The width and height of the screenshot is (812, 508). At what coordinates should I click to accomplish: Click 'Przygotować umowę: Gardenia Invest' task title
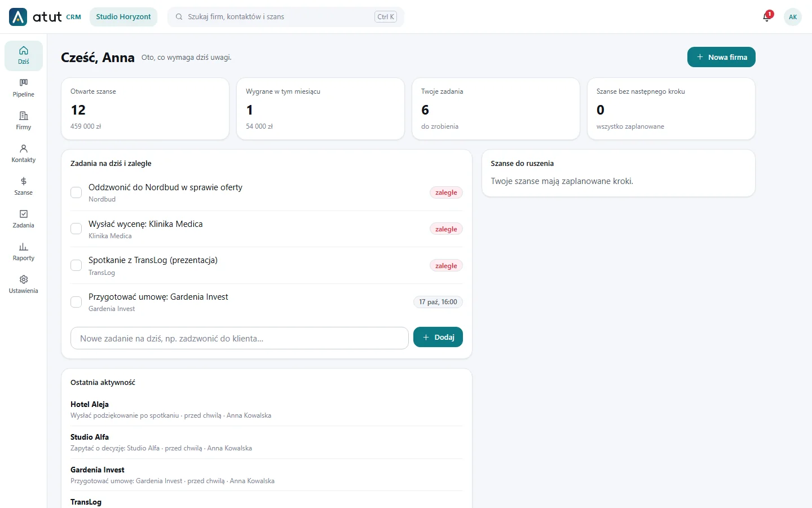click(x=158, y=297)
